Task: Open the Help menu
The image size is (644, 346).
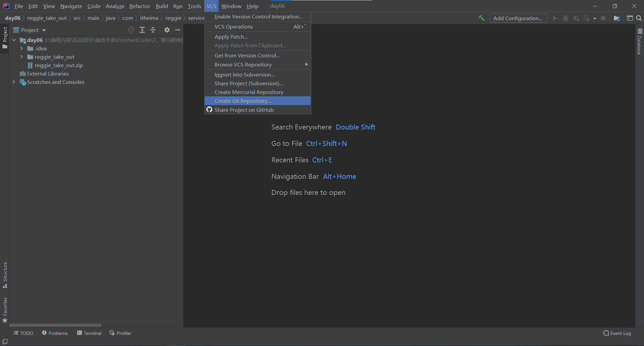Action: click(253, 6)
